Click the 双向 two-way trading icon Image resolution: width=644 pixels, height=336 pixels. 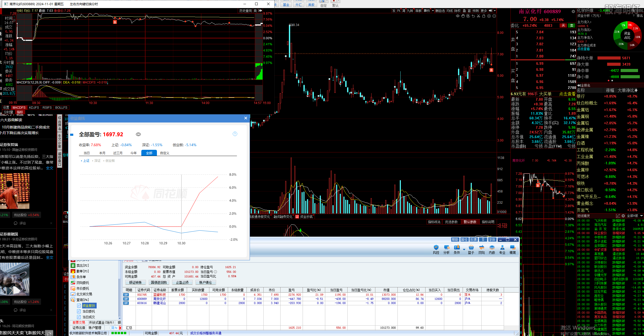[482, 249]
